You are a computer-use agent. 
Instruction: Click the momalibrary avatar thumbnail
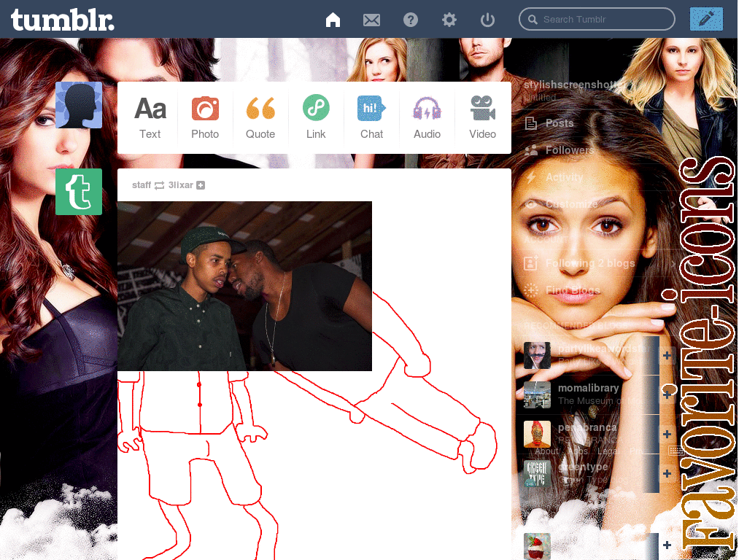(x=537, y=394)
